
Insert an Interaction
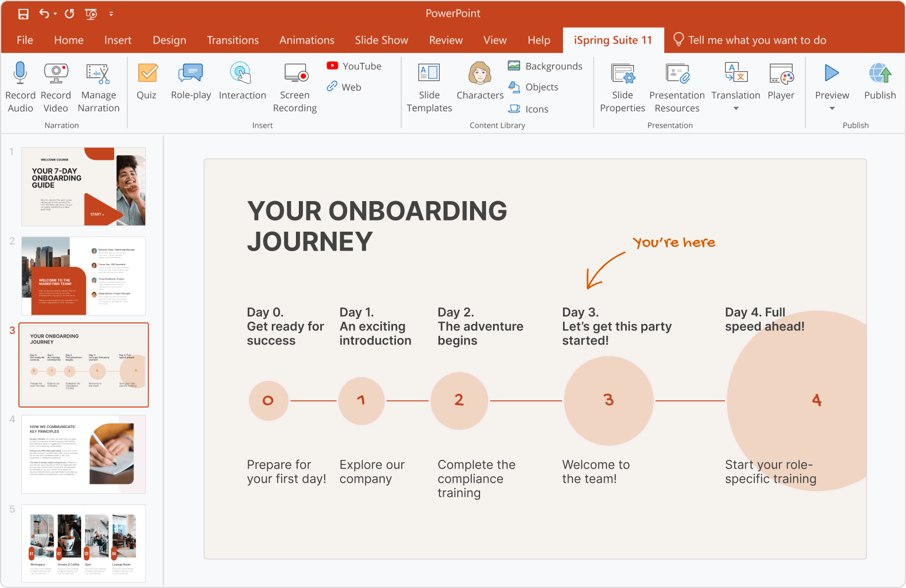click(x=242, y=74)
